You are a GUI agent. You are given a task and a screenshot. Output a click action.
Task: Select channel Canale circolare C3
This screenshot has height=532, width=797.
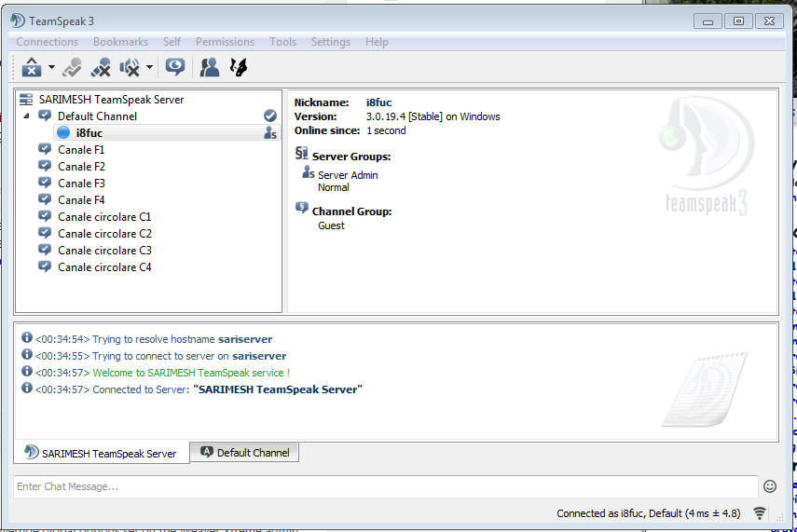point(104,251)
